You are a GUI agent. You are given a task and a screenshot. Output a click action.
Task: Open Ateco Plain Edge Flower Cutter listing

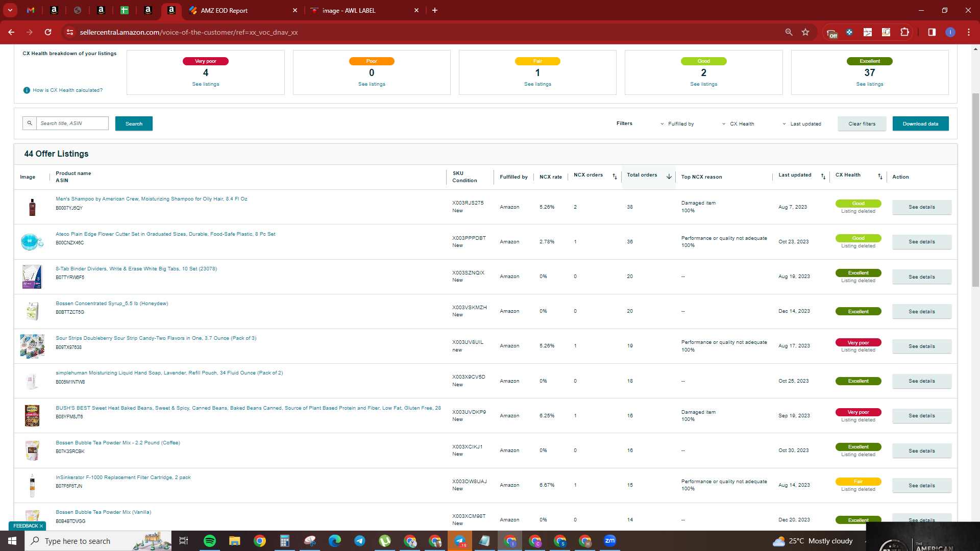[x=165, y=234]
